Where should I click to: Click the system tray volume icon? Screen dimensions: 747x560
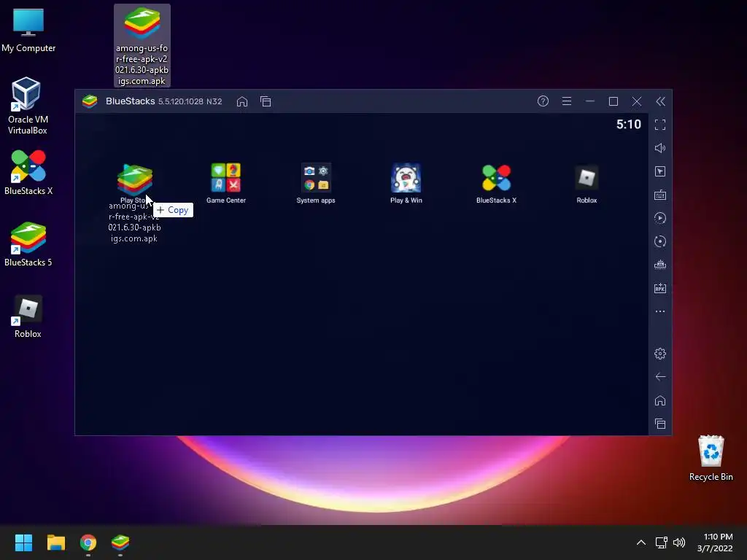(679, 542)
